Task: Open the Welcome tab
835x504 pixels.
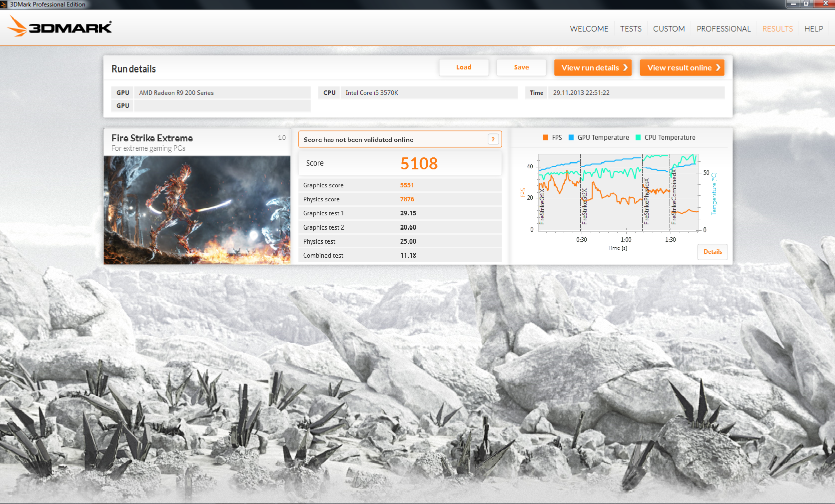Action: pyautogui.click(x=589, y=29)
